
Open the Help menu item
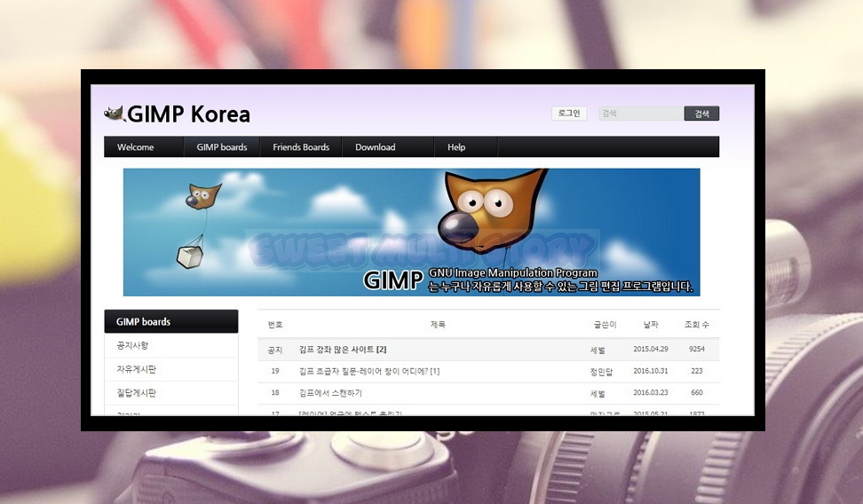tap(456, 147)
